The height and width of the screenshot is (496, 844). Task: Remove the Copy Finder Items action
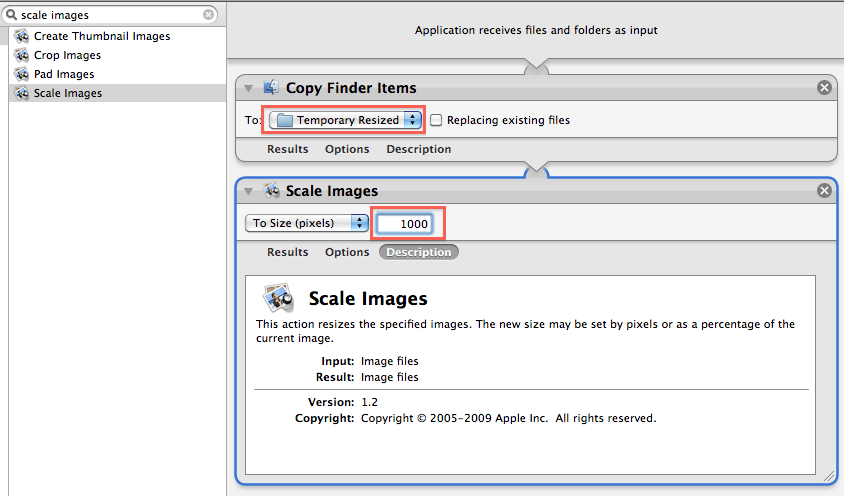tap(824, 87)
